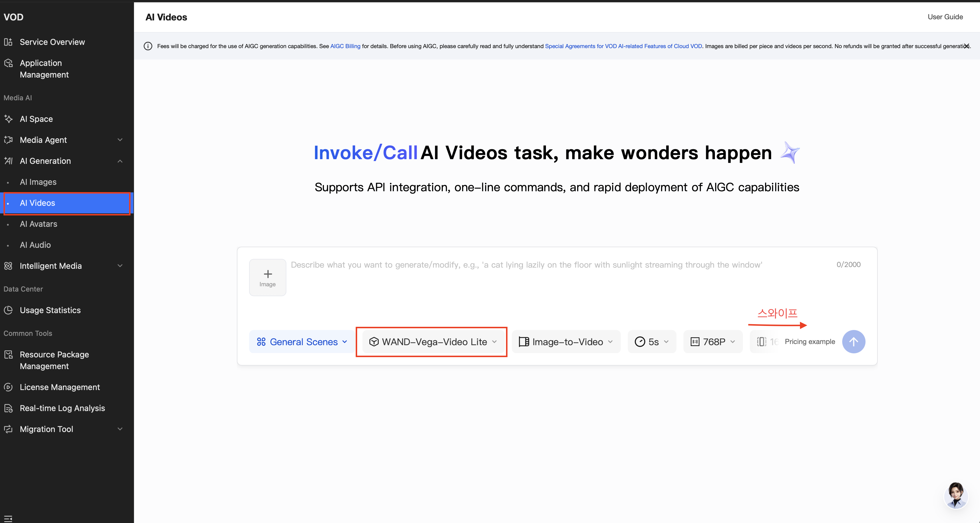The image size is (980, 523).
Task: Open the General Scenes dropdown
Action: 302,341
